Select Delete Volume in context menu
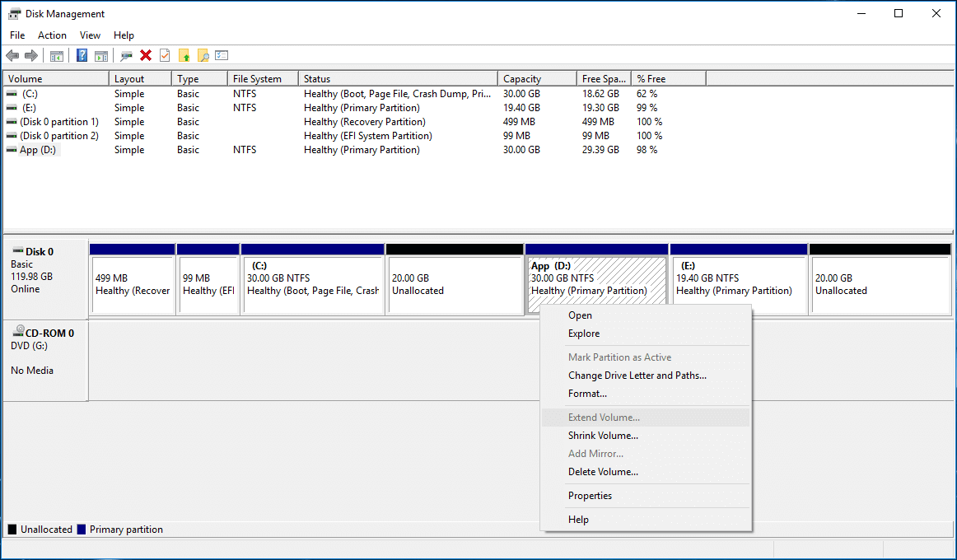The width and height of the screenshot is (957, 560). pyautogui.click(x=603, y=472)
